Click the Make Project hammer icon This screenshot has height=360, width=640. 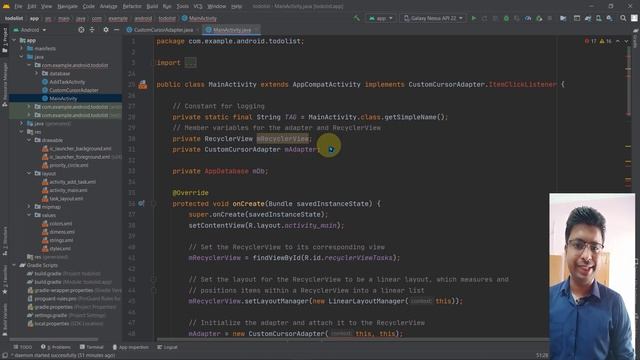coord(356,18)
